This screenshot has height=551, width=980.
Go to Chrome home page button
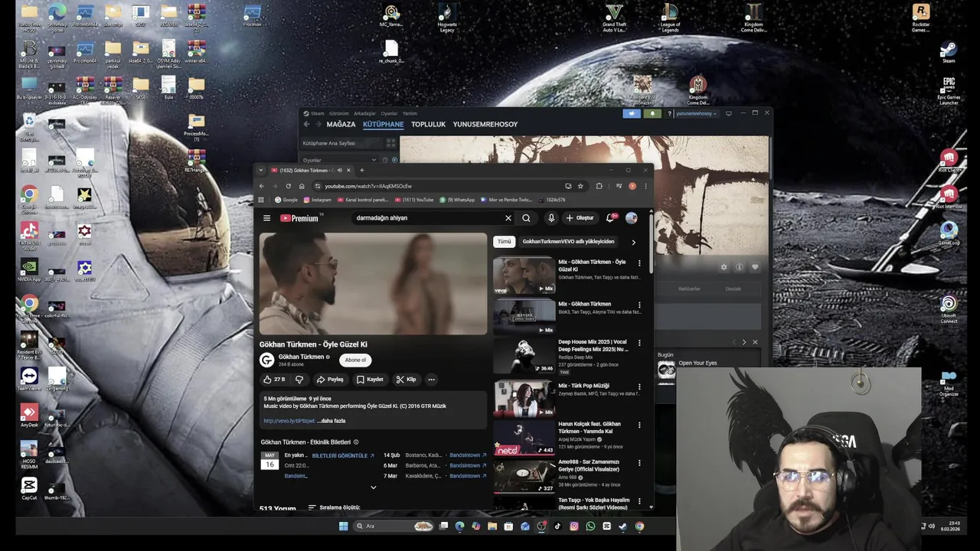[x=302, y=186]
